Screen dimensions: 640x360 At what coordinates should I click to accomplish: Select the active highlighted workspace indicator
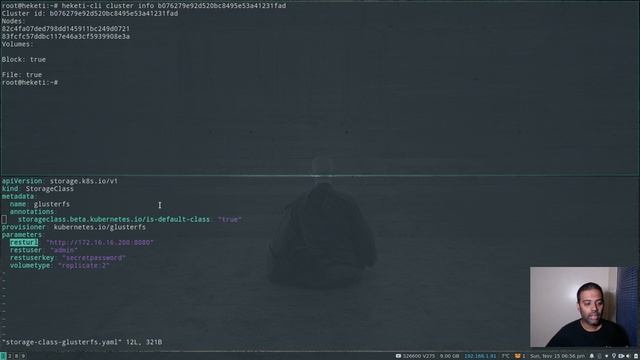point(3,356)
